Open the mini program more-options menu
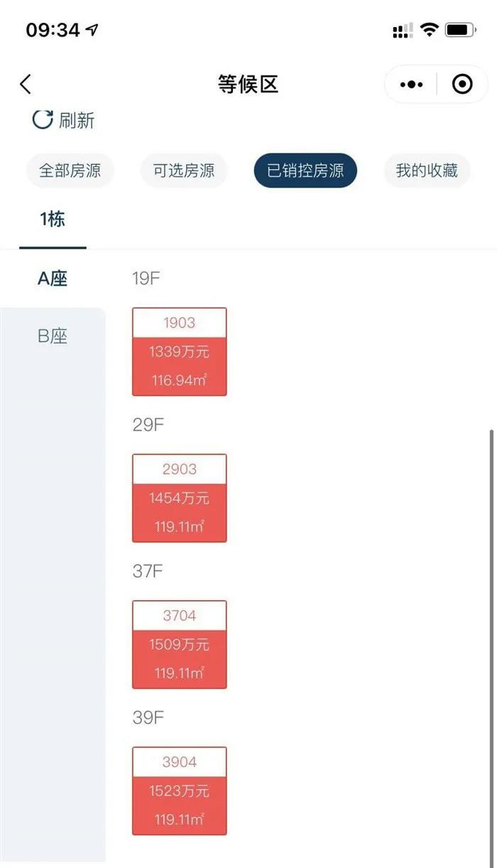Image resolution: width=497 pixels, height=868 pixels. coord(411,85)
